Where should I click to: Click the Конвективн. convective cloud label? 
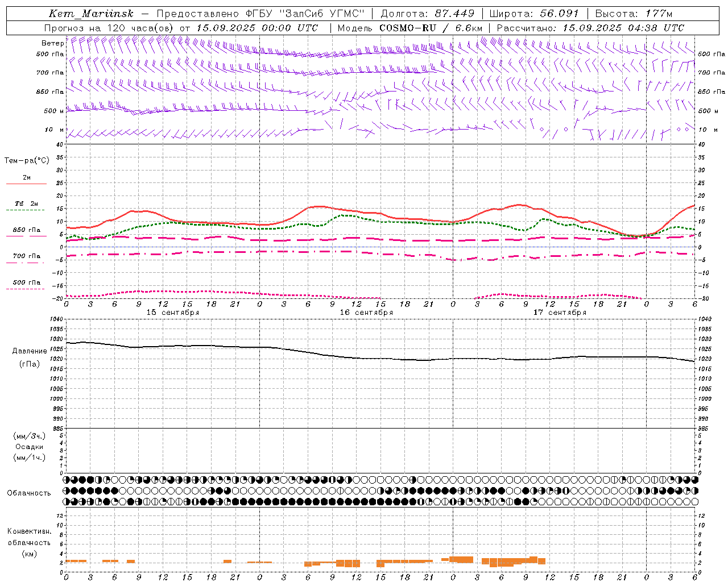pyautogui.click(x=29, y=531)
